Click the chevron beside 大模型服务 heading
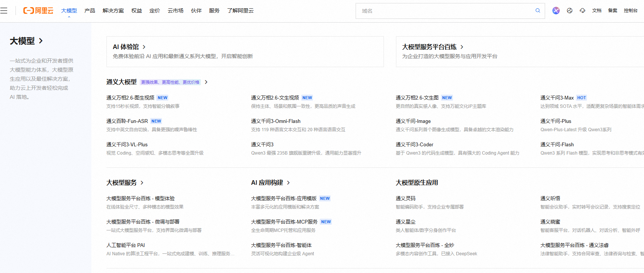Viewport: 644px width, 273px height. (142, 183)
